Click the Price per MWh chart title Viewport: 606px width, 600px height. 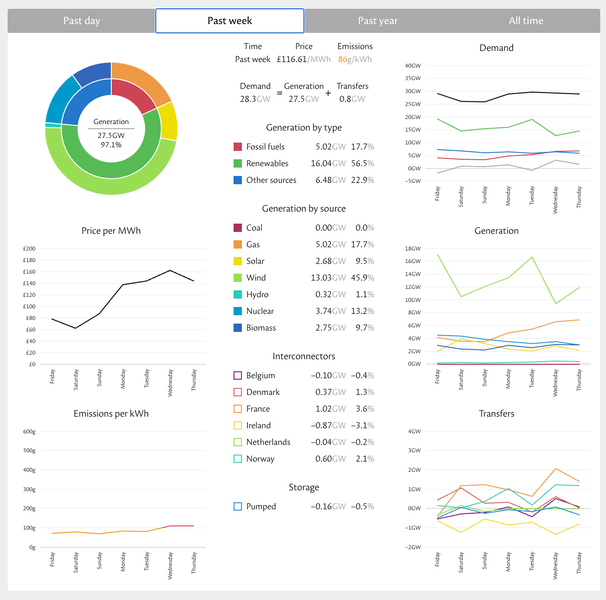[111, 231]
